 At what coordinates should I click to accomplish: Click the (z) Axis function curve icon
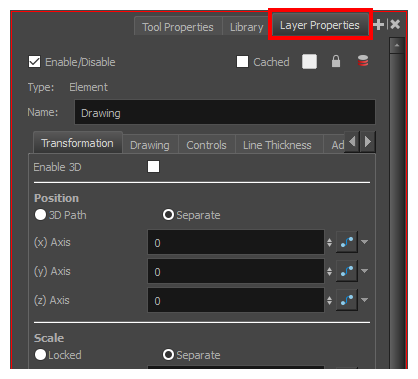pyautogui.click(x=347, y=300)
